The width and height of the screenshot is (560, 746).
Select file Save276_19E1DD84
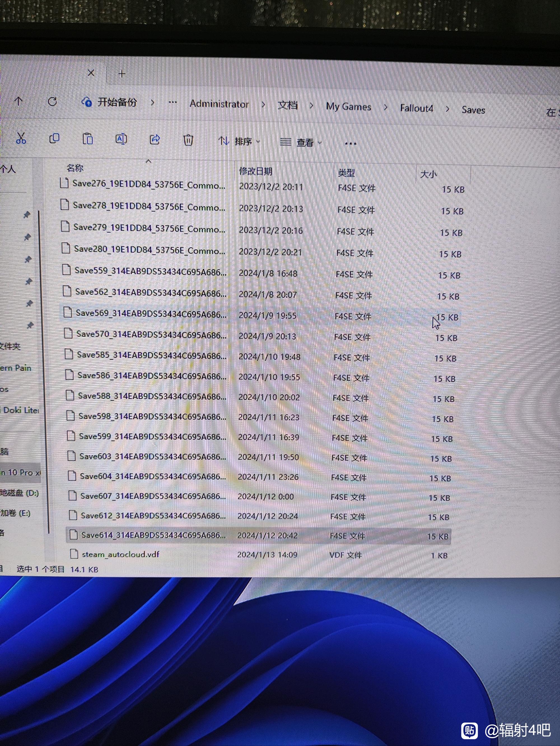pos(149,185)
